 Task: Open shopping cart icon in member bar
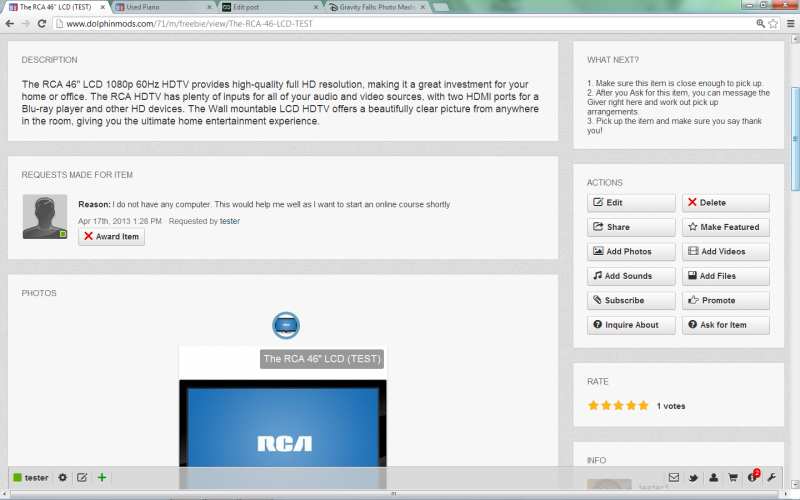click(733, 478)
